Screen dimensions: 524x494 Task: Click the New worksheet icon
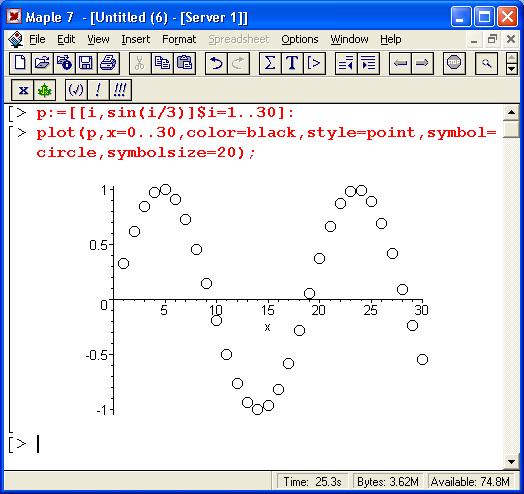20,63
